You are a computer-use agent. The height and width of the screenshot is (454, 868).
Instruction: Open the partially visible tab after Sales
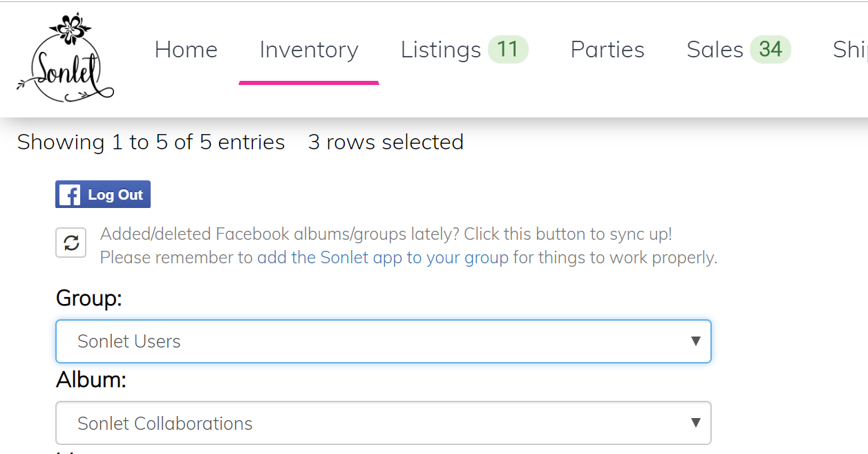pyautogui.click(x=850, y=50)
